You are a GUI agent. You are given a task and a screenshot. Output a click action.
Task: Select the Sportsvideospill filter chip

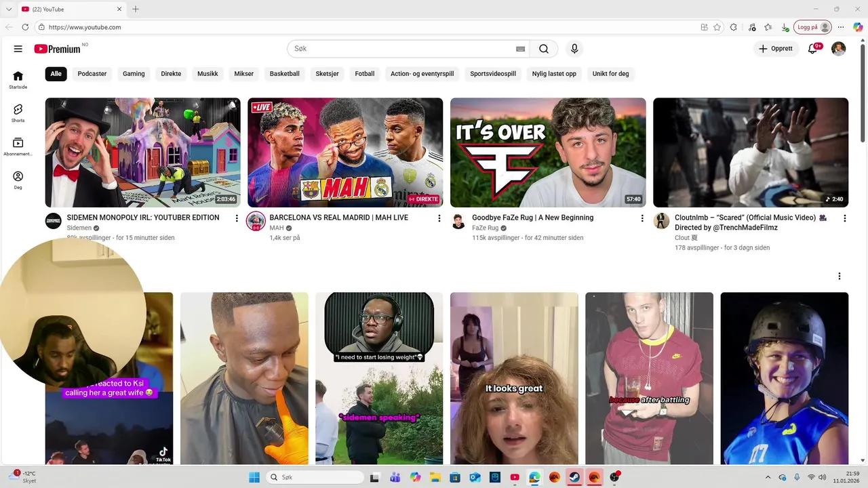(x=493, y=74)
